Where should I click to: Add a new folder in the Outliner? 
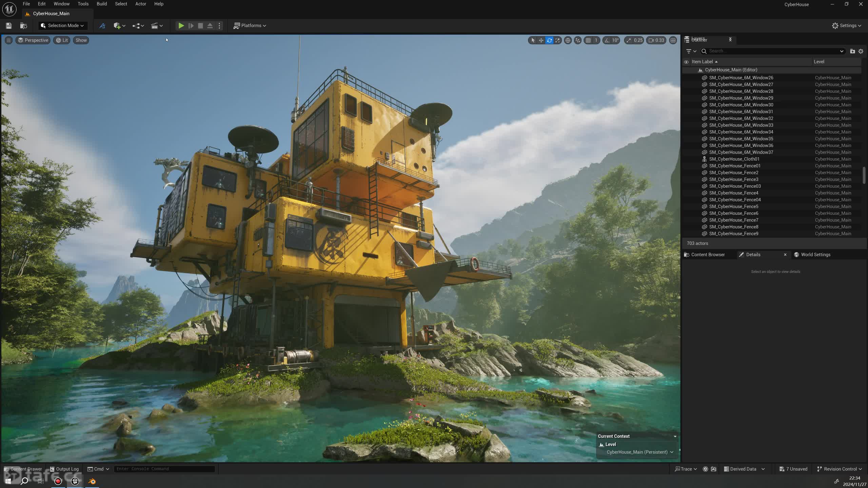click(852, 51)
